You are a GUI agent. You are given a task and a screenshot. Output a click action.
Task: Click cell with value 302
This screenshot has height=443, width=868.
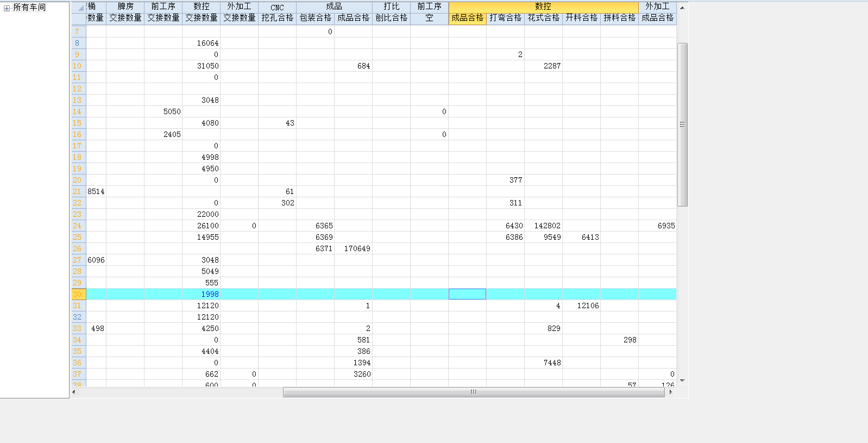click(x=277, y=203)
